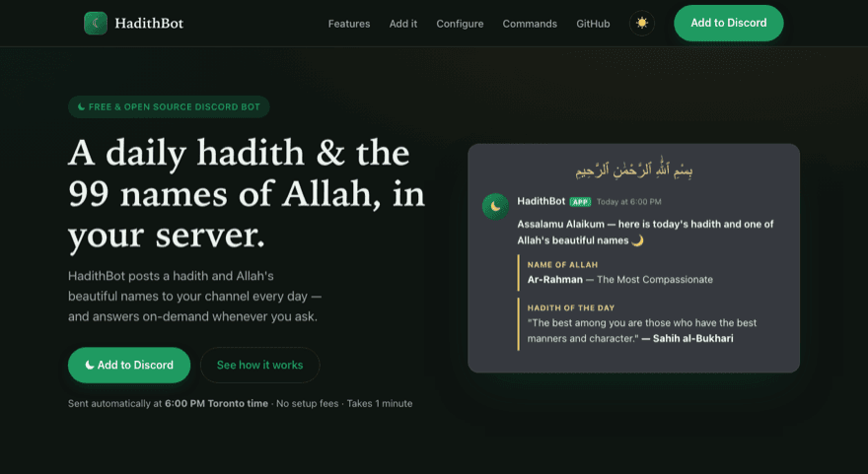Click the 'HADITH OF THE DAY' label
The width and height of the screenshot is (868, 474).
pyautogui.click(x=571, y=308)
